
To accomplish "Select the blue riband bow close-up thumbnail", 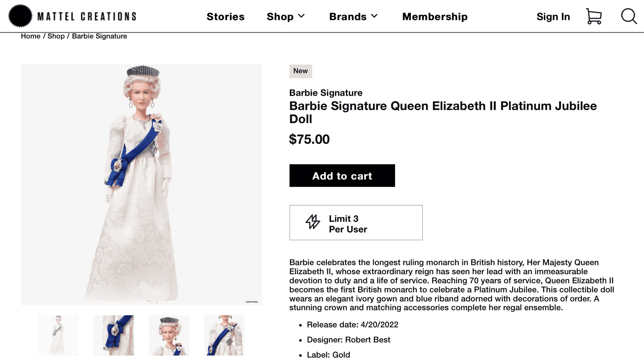I will (x=114, y=335).
